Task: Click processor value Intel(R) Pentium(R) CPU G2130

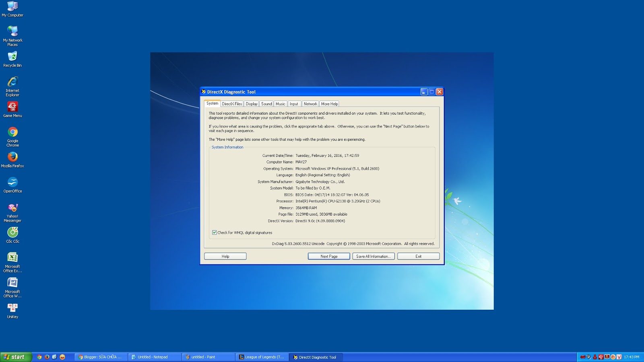Action: (x=338, y=201)
